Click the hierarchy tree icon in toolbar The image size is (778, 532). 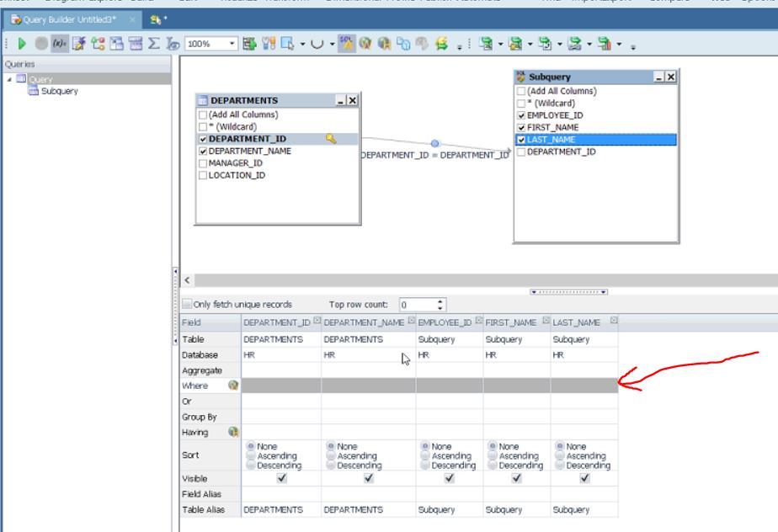tap(98, 44)
